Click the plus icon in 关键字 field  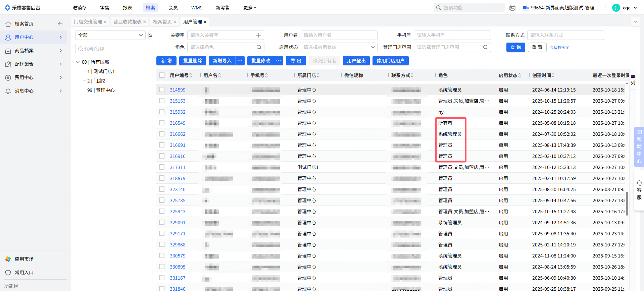[259, 35]
